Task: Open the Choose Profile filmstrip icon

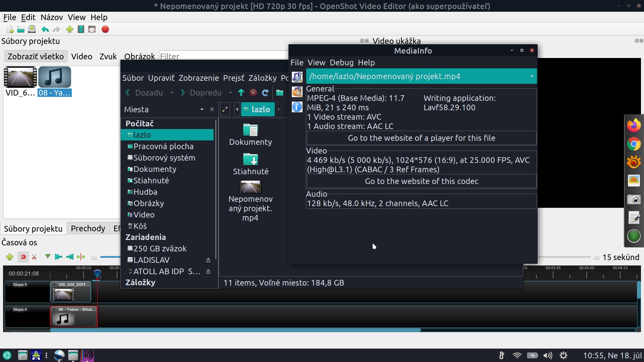Action: pos(81,29)
